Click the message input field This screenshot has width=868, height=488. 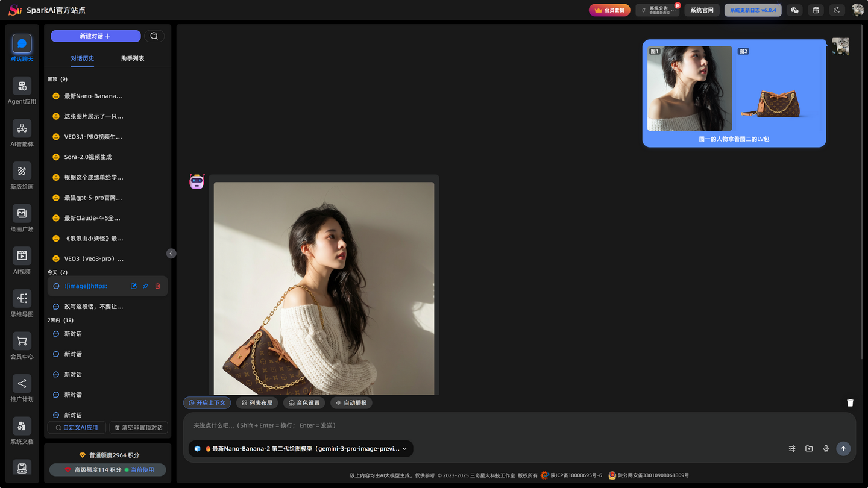[519, 425]
